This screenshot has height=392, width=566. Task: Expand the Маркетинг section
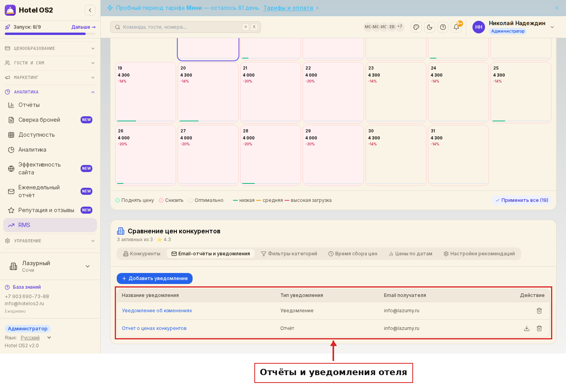[50, 77]
